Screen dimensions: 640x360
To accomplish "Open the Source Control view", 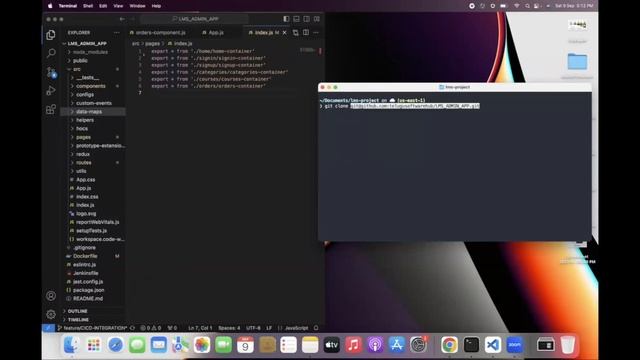I will point(51,72).
